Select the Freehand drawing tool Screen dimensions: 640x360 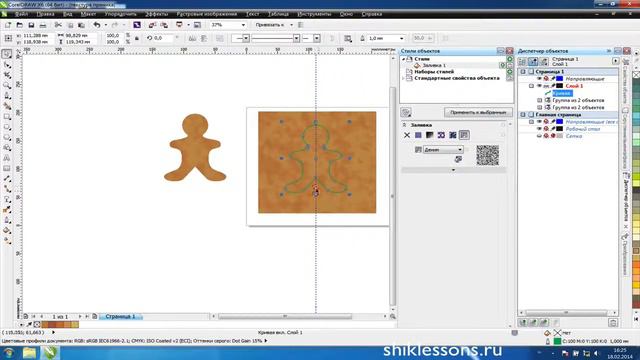coord(7,96)
